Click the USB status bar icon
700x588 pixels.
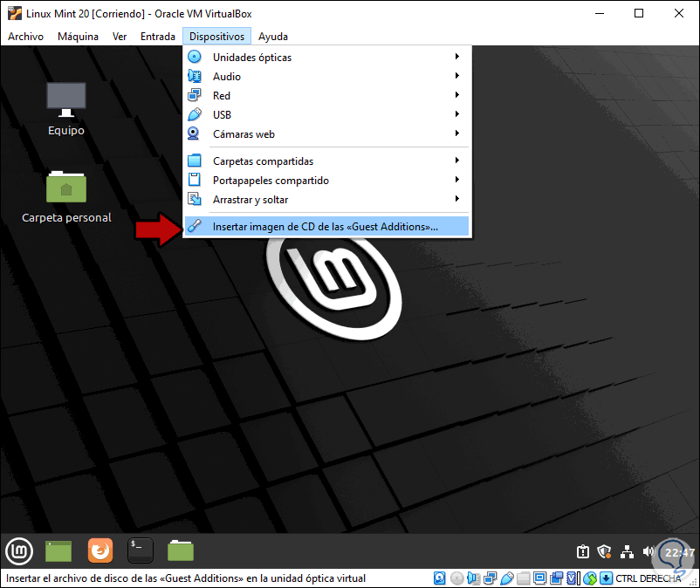tap(507, 578)
